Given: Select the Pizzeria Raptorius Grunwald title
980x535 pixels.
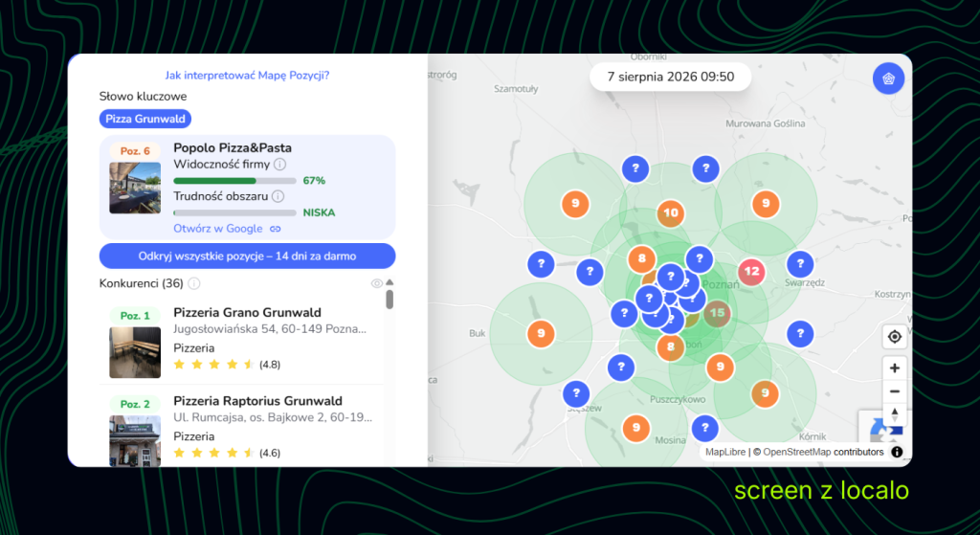Looking at the screenshot, I should pos(257,401).
